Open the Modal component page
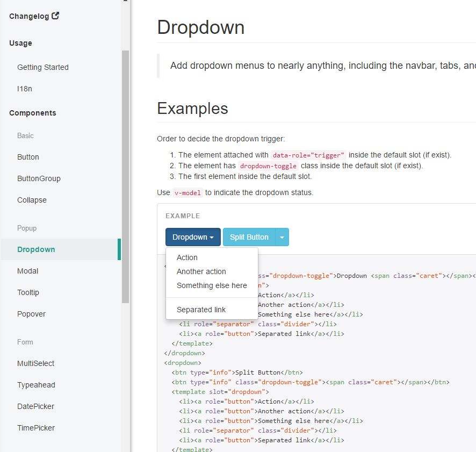 27,271
